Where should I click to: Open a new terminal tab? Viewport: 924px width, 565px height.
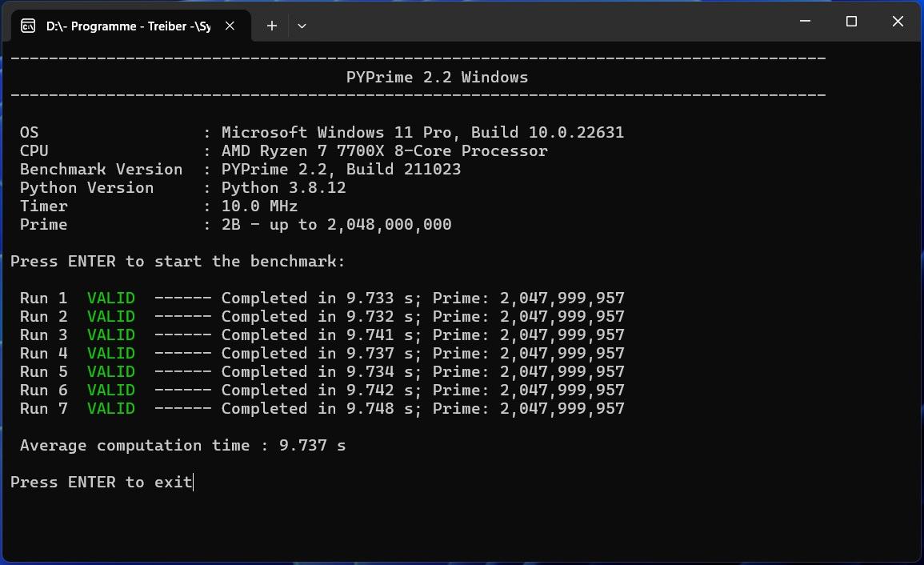click(272, 26)
